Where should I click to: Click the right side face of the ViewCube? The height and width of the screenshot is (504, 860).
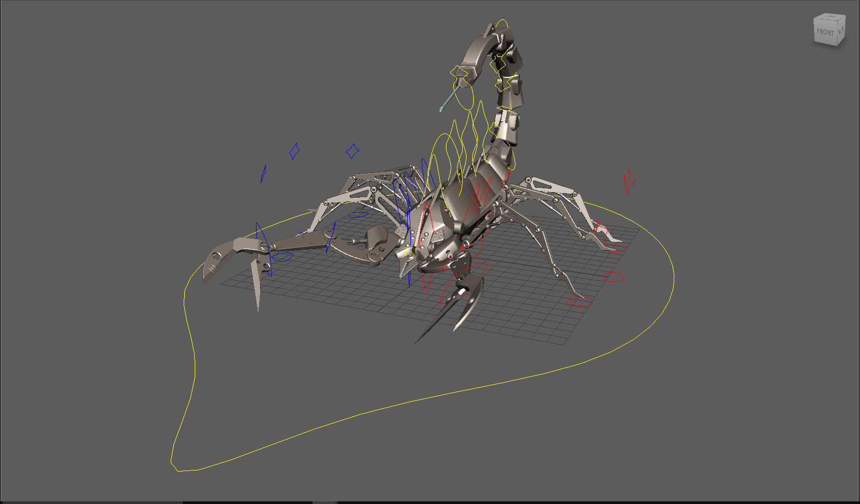point(842,31)
